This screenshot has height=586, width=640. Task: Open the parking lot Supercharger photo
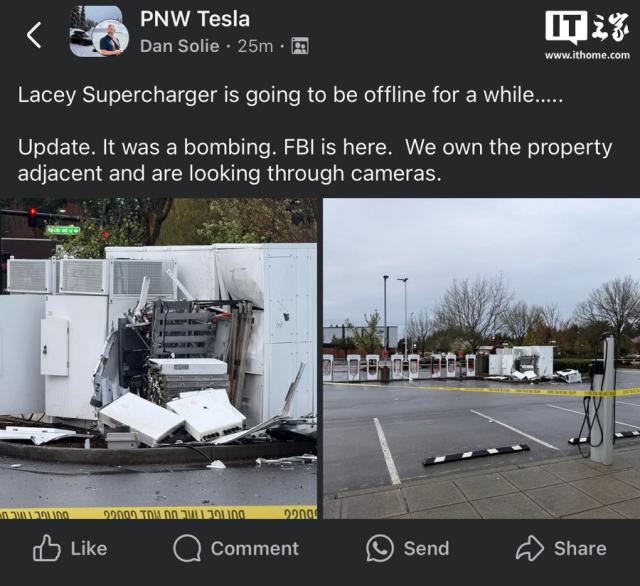click(482, 358)
